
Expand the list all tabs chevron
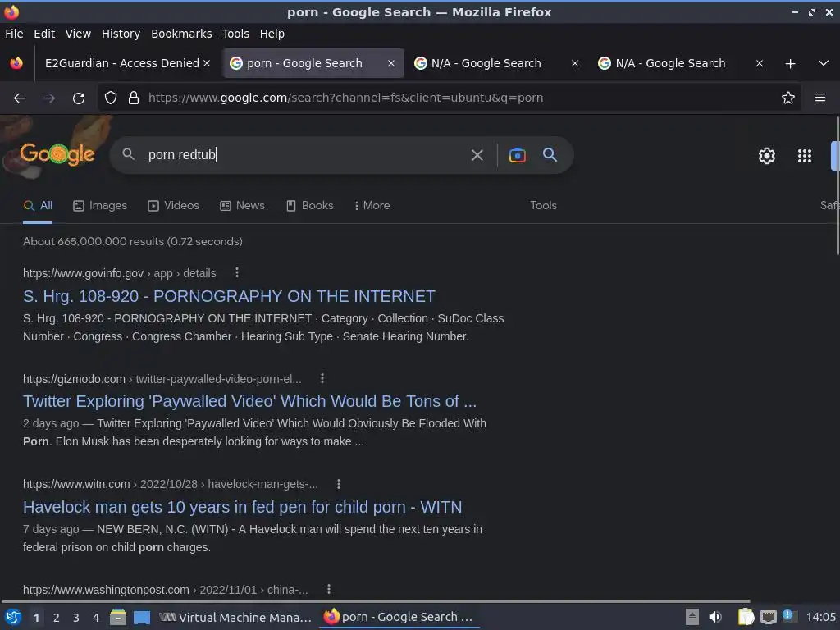tap(824, 63)
